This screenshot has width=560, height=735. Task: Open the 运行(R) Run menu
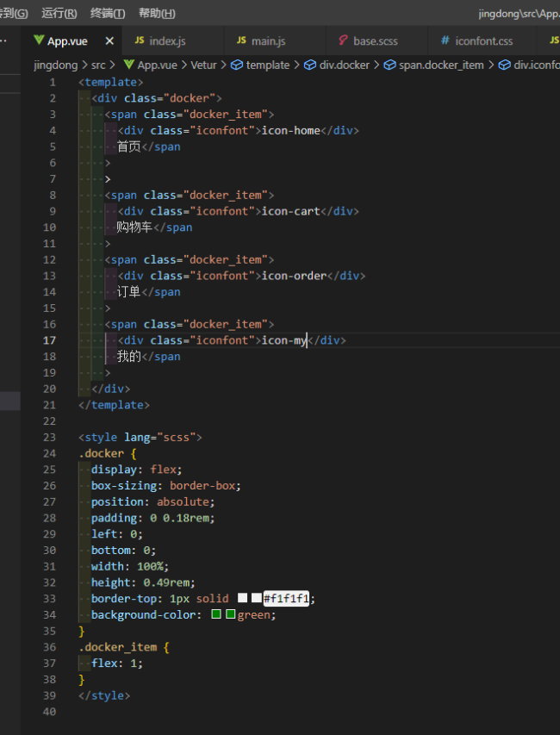pos(59,13)
